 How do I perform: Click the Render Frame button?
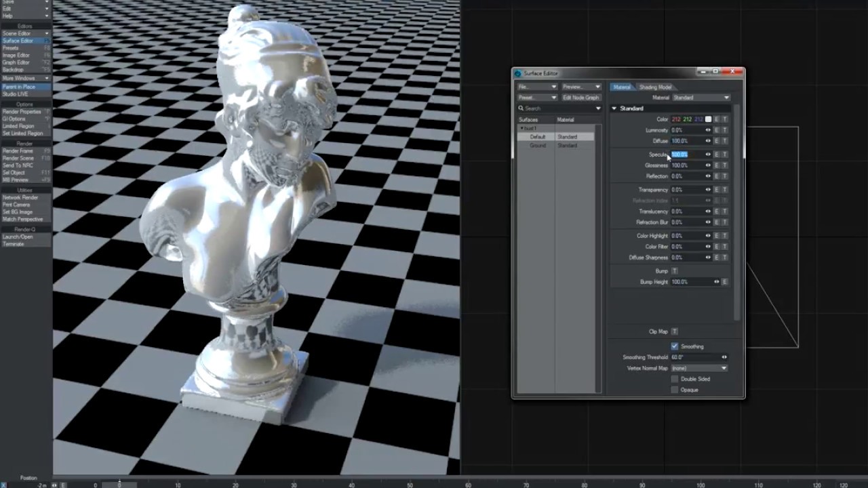pyautogui.click(x=26, y=150)
